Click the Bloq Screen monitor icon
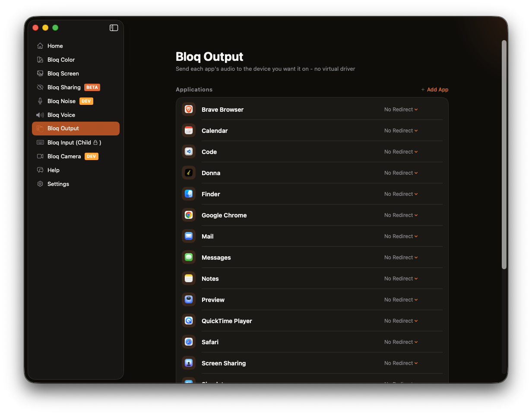Image resolution: width=532 pixels, height=415 pixels. (x=40, y=73)
